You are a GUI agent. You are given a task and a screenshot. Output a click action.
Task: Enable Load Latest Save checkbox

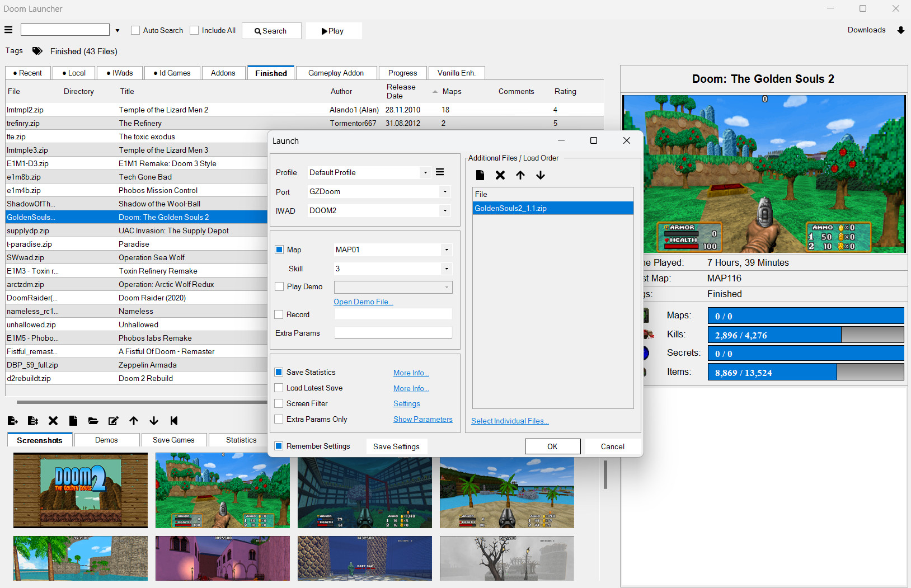tap(279, 388)
